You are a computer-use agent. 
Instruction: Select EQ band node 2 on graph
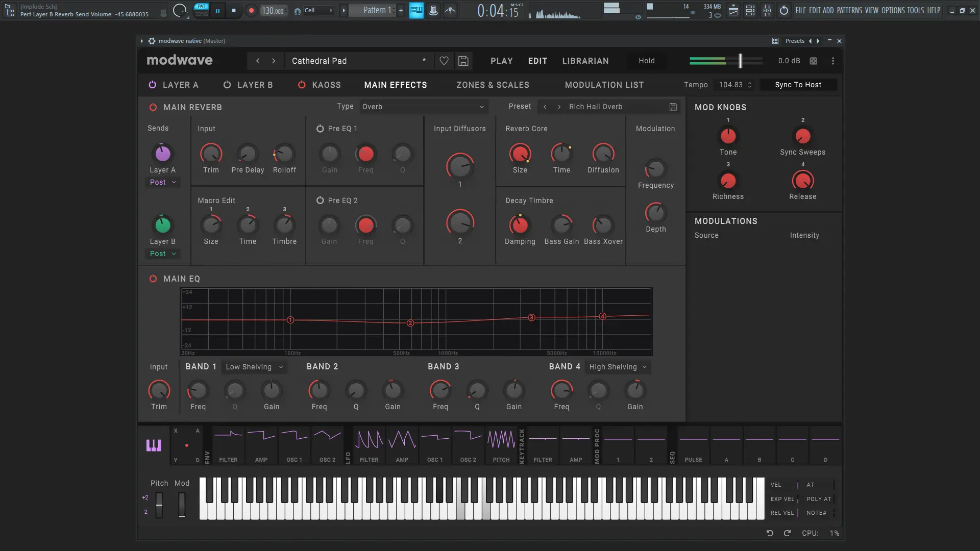coord(410,323)
